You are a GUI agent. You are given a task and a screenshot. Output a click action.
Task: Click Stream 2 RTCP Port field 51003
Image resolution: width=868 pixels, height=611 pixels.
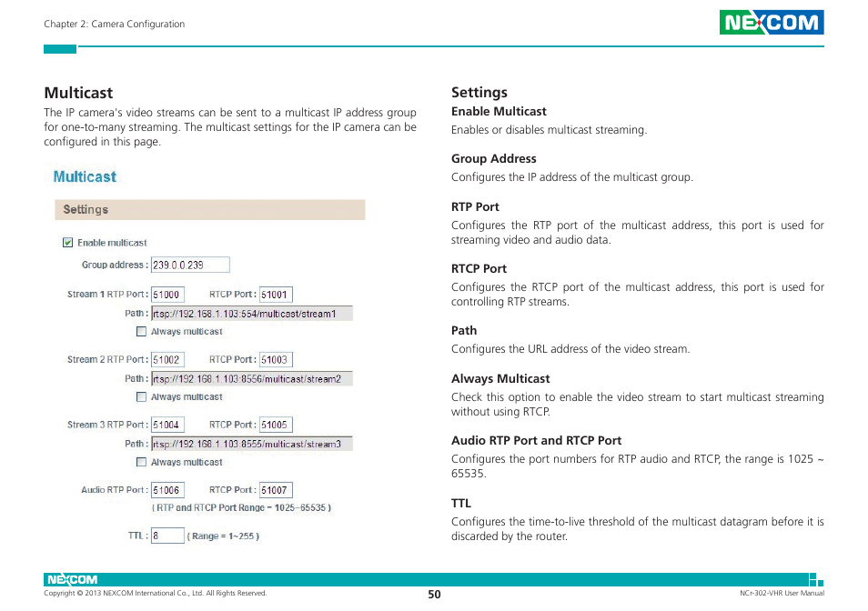tap(276, 359)
